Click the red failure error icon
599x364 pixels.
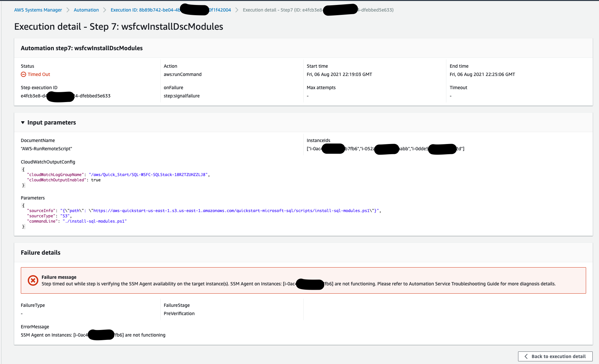tap(33, 280)
